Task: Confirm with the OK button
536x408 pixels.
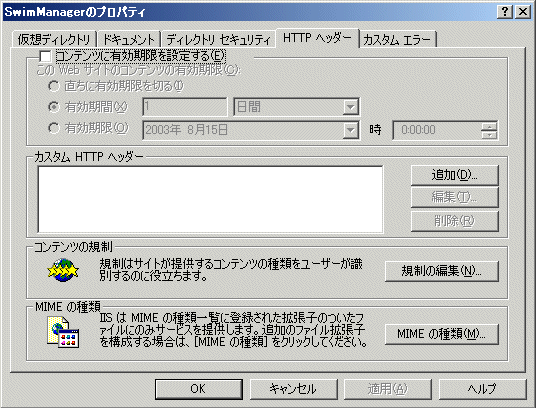Action: [x=199, y=389]
